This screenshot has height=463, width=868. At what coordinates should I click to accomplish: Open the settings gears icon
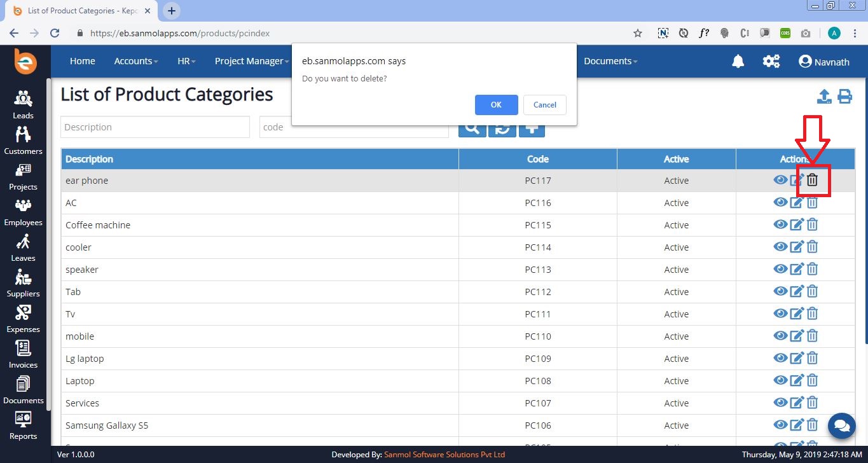[771, 61]
